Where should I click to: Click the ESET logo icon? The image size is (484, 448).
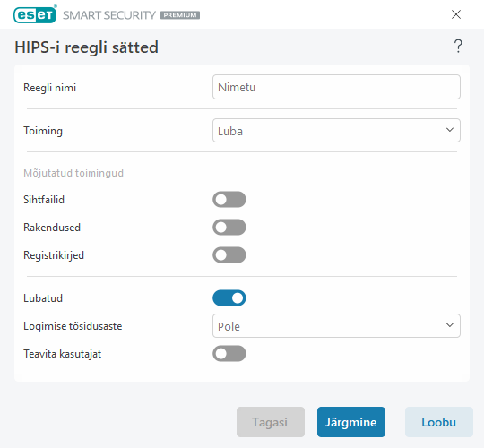35,14
